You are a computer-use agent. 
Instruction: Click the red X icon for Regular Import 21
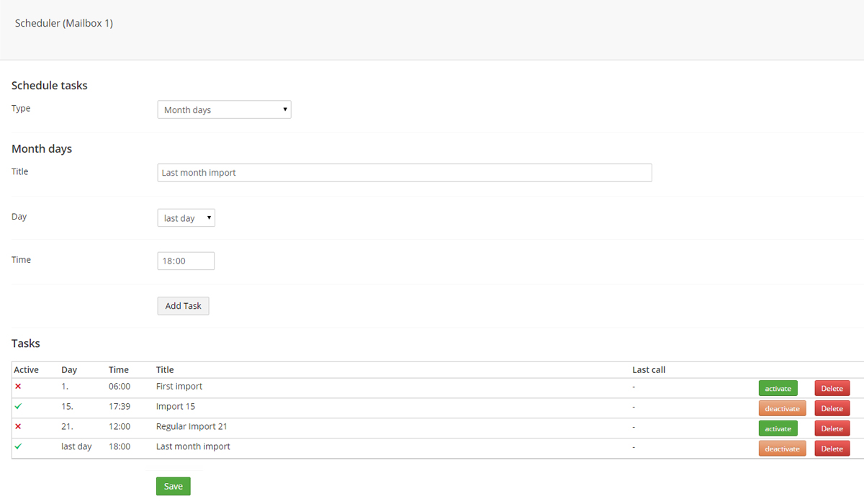tap(18, 427)
